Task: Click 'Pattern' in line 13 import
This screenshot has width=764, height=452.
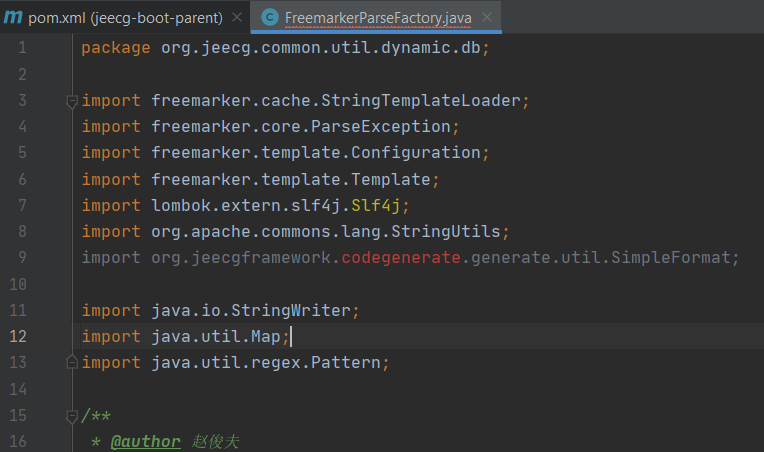Action: [346, 362]
